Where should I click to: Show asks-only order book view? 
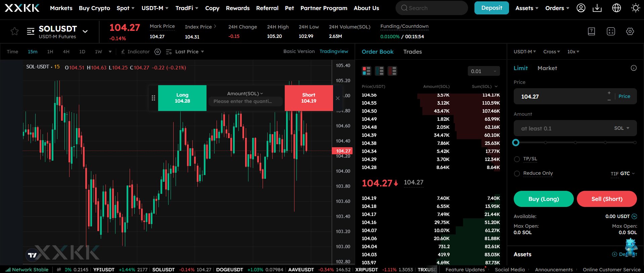pos(392,71)
